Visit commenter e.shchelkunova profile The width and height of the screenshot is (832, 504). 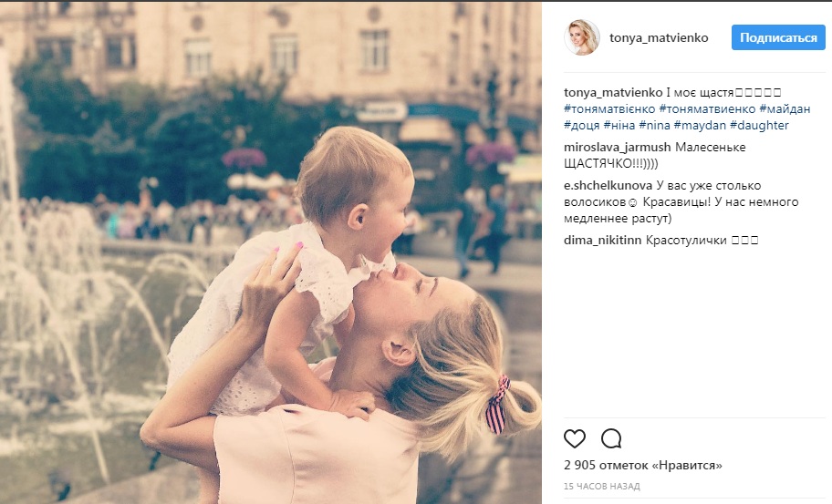point(608,186)
